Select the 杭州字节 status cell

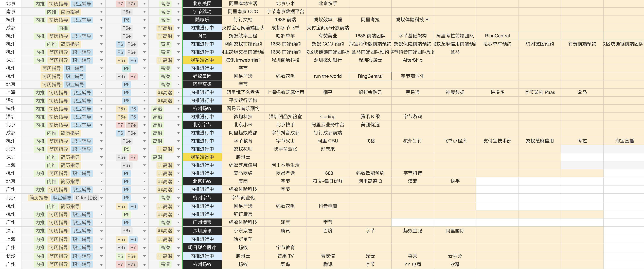point(202,198)
